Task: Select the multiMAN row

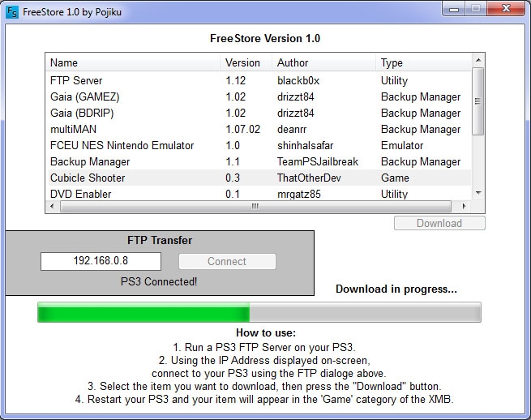Action: [x=259, y=130]
